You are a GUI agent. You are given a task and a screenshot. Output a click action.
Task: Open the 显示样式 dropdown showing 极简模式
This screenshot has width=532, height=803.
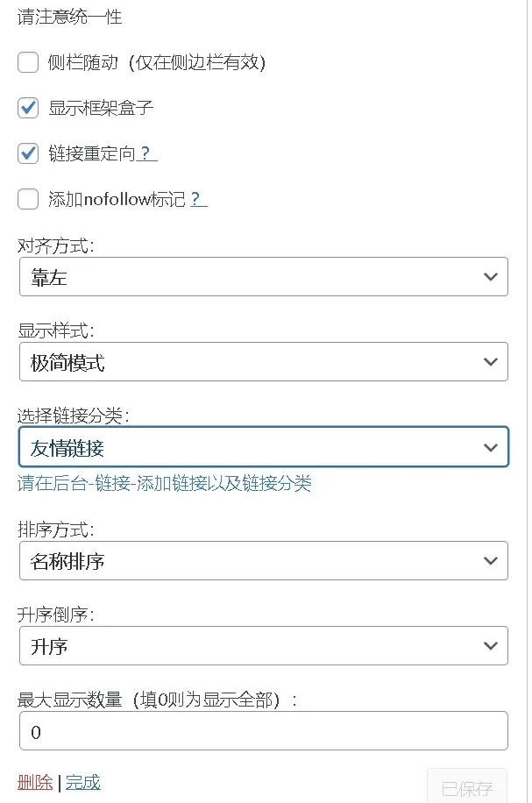[x=263, y=361]
